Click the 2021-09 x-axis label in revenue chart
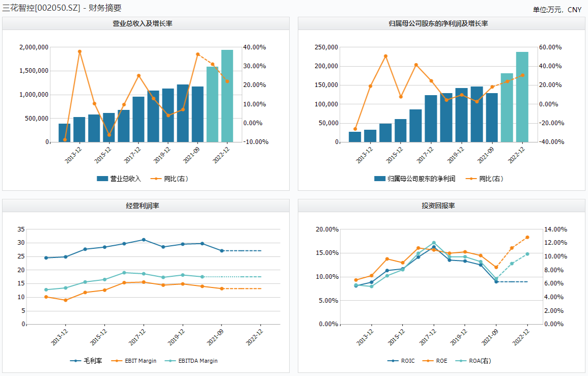The height and width of the screenshot is (376, 588). tap(191, 155)
